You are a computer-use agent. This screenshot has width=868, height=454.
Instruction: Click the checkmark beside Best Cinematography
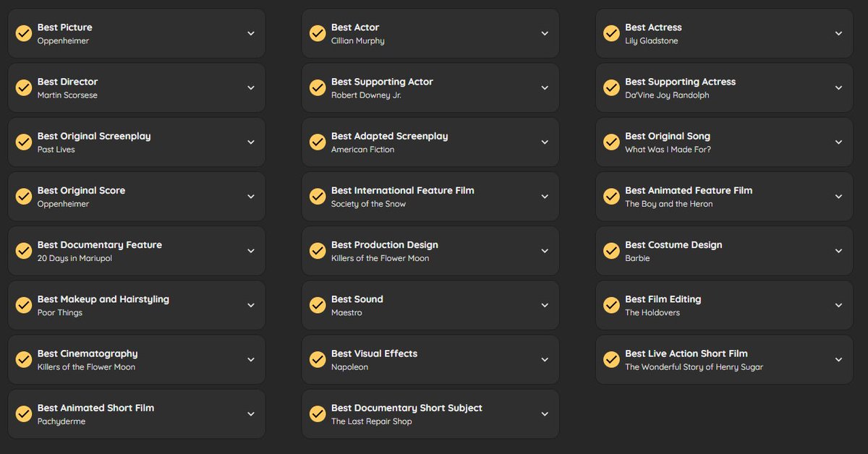(24, 359)
